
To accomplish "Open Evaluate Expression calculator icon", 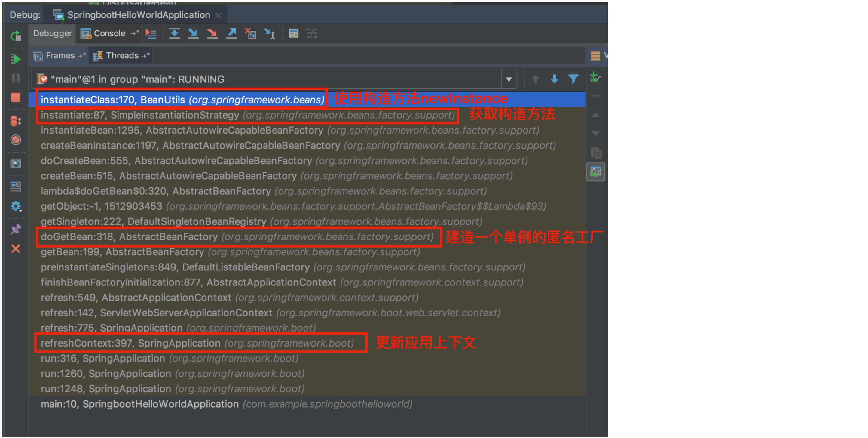I will click(x=293, y=33).
